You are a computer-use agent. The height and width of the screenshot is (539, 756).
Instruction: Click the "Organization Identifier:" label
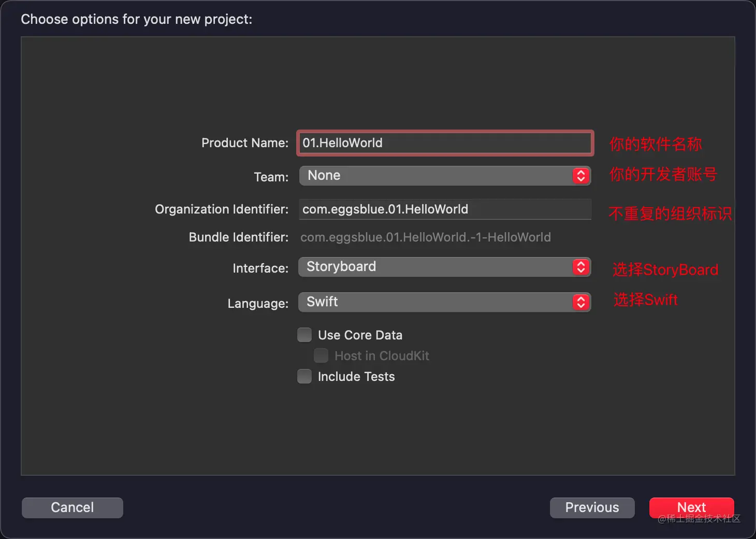pos(222,209)
